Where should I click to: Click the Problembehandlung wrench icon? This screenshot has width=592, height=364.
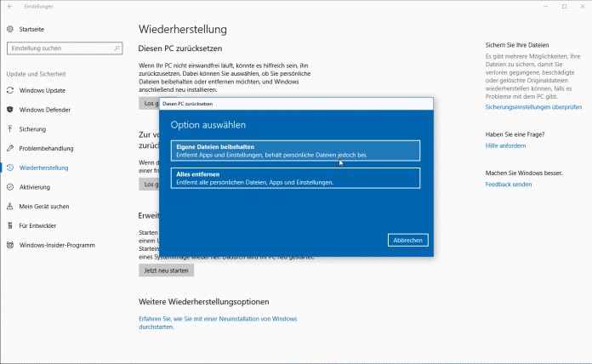tap(10, 148)
